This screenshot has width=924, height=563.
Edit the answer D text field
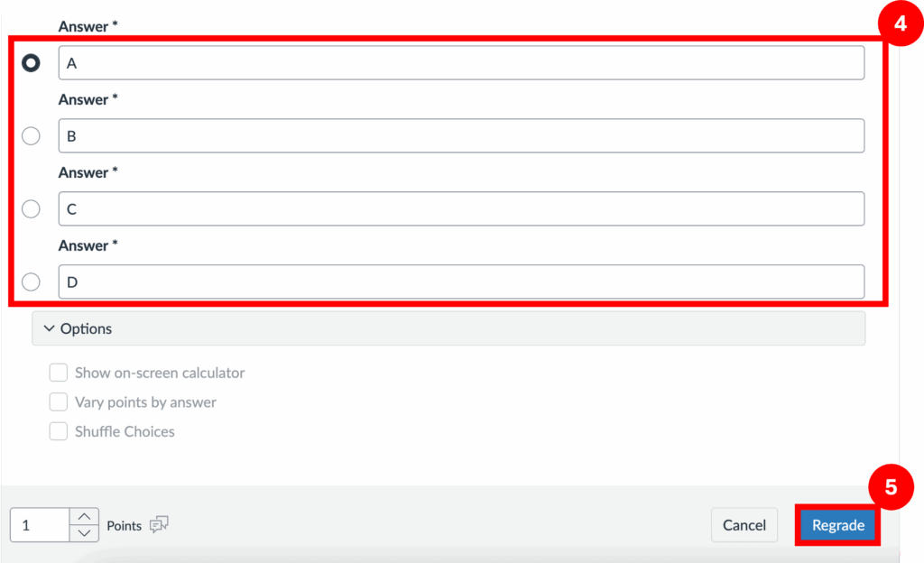tap(460, 282)
